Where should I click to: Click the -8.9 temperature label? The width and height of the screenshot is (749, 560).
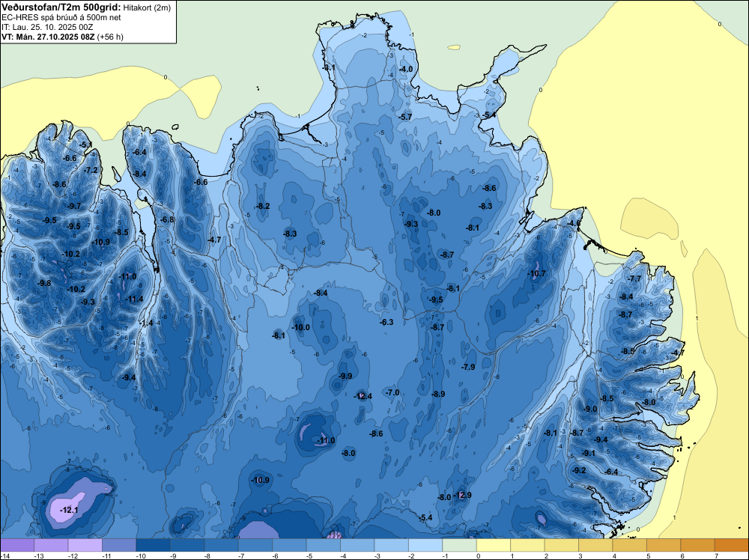pos(438,394)
